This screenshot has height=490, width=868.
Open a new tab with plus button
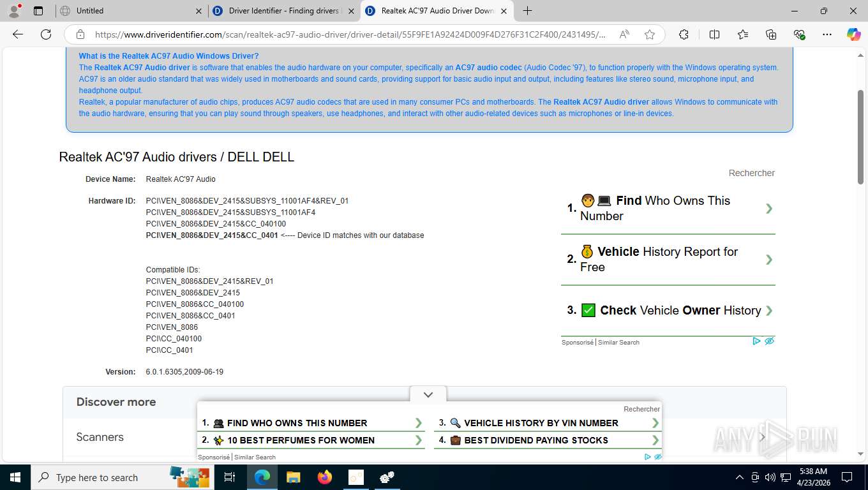[x=527, y=11]
